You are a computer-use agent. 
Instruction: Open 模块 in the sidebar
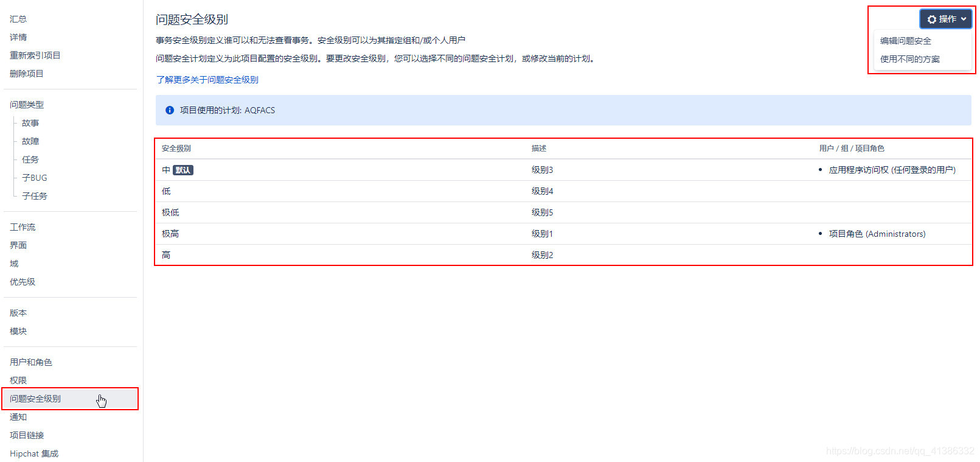pos(18,331)
